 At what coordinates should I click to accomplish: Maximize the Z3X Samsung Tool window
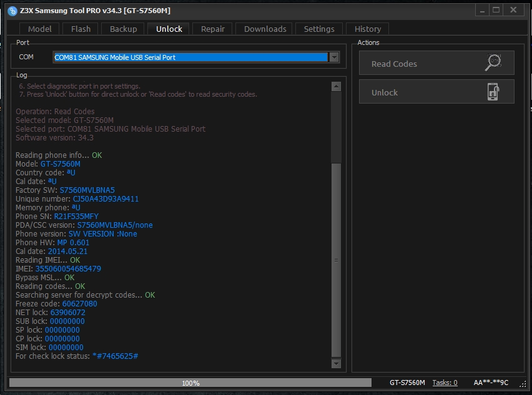click(x=496, y=11)
